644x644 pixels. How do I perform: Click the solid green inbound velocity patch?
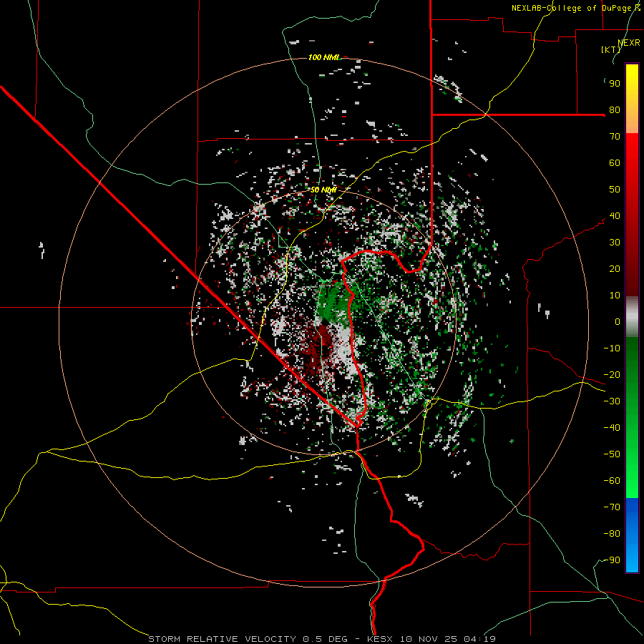[x=333, y=302]
